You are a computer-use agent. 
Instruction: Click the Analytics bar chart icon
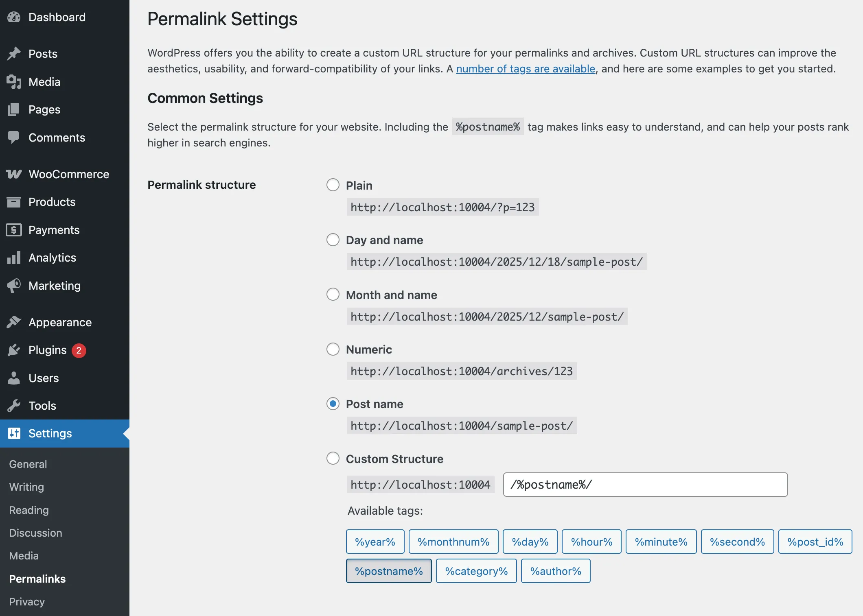tap(14, 258)
